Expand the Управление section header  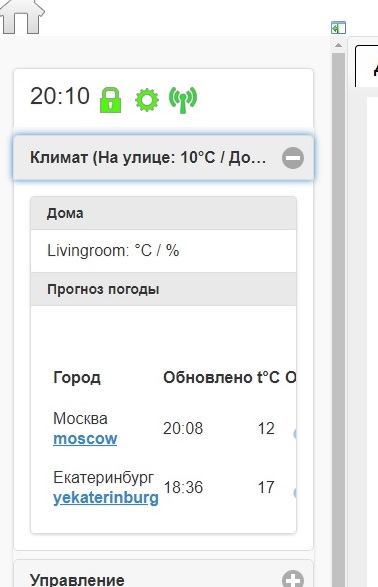click(x=163, y=574)
